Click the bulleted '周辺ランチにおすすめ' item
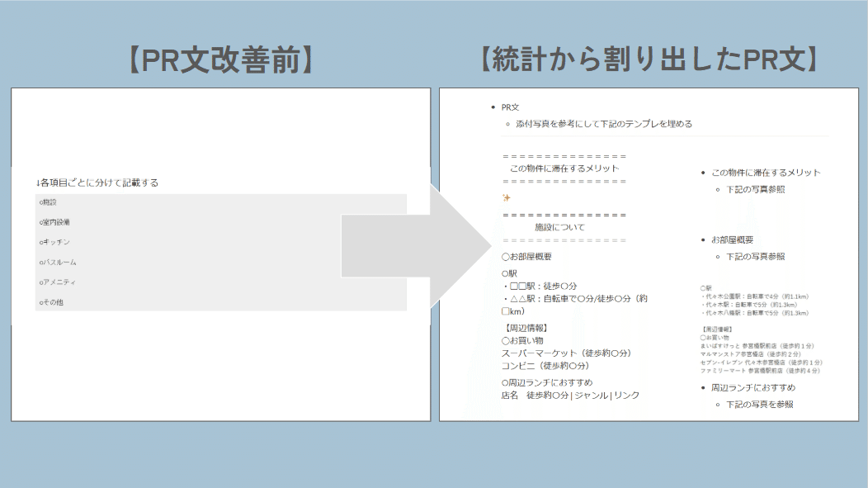The image size is (868, 488). (752, 388)
